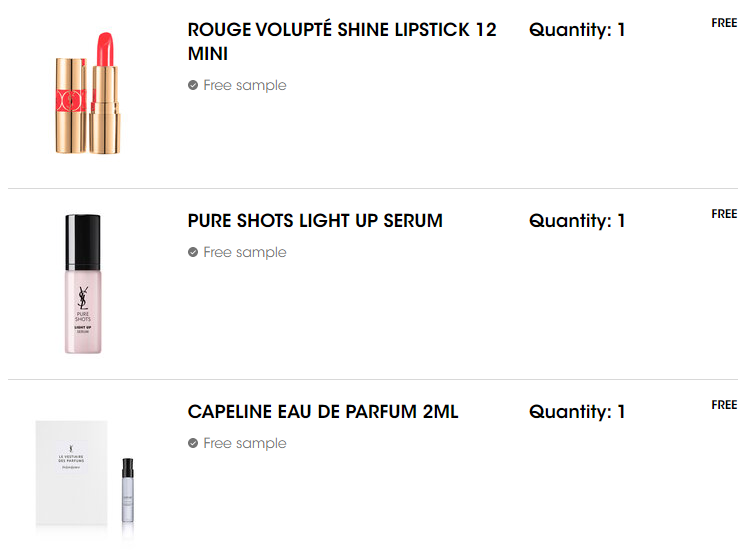Viewport: 750px width, 560px height.
Task: Click Quantity: 1 for the lipstick mini
Action: [x=577, y=30]
